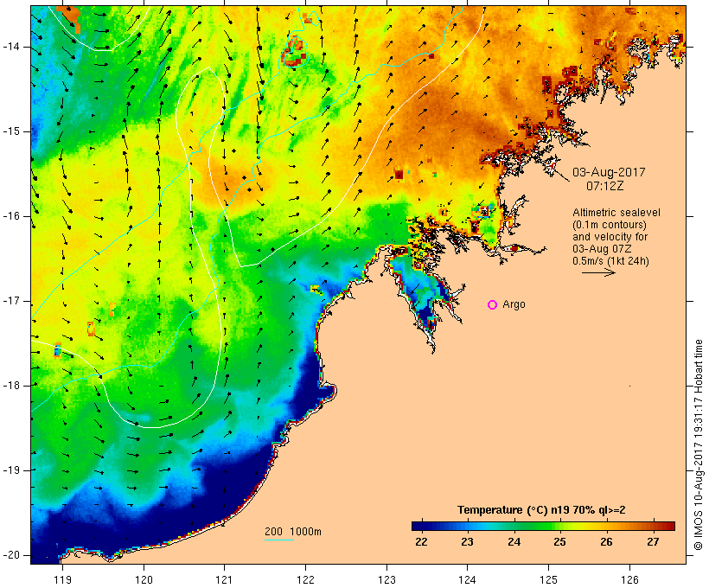Click the magenta Argo float marker

coord(493,305)
